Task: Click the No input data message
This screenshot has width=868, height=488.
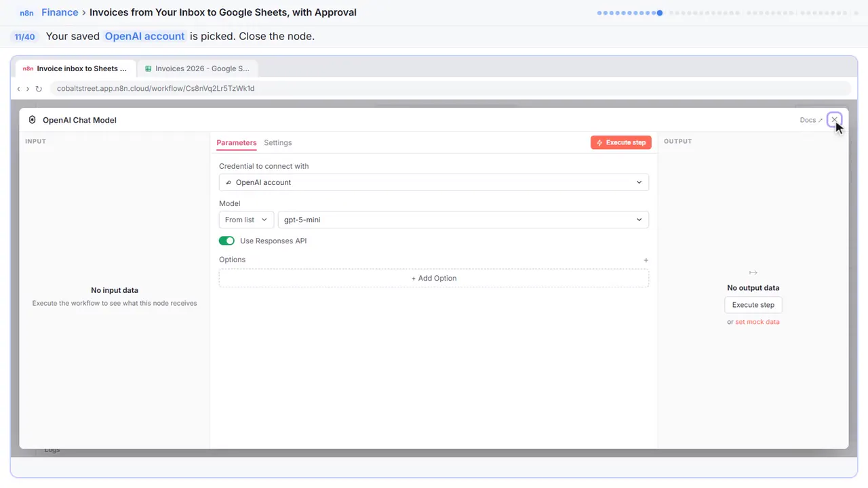Action: click(115, 290)
